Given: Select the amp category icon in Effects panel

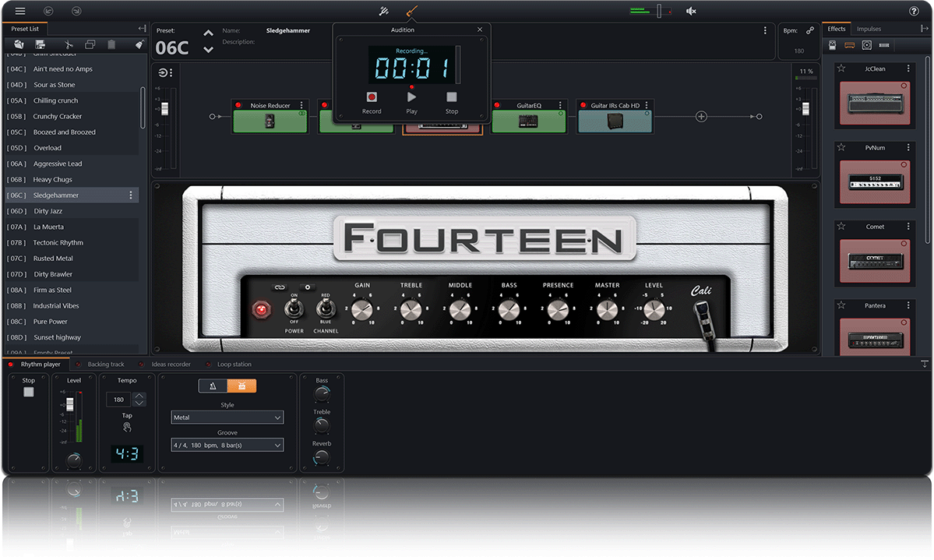Looking at the screenshot, I should pos(849,44).
